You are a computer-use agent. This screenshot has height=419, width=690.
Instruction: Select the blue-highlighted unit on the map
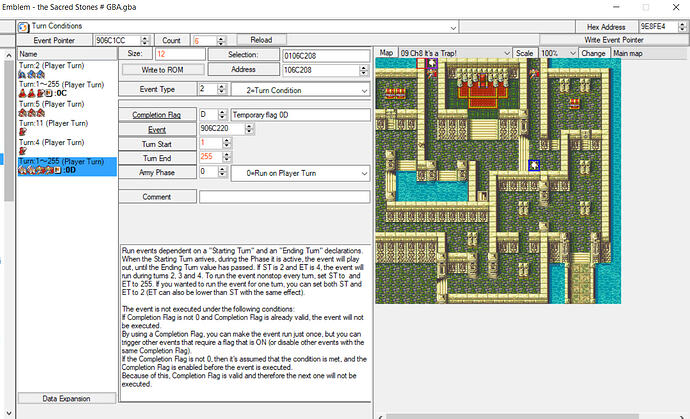(534, 165)
